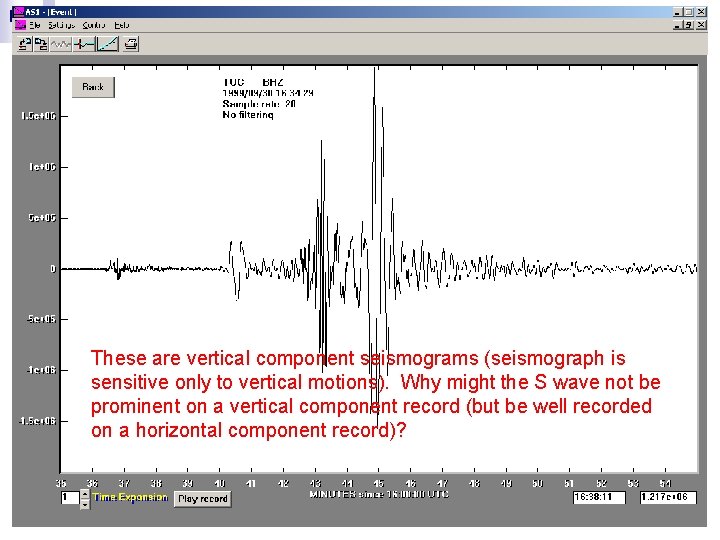Click the Back button on the seismogram
Screen dimensions: 720x540
(93, 87)
